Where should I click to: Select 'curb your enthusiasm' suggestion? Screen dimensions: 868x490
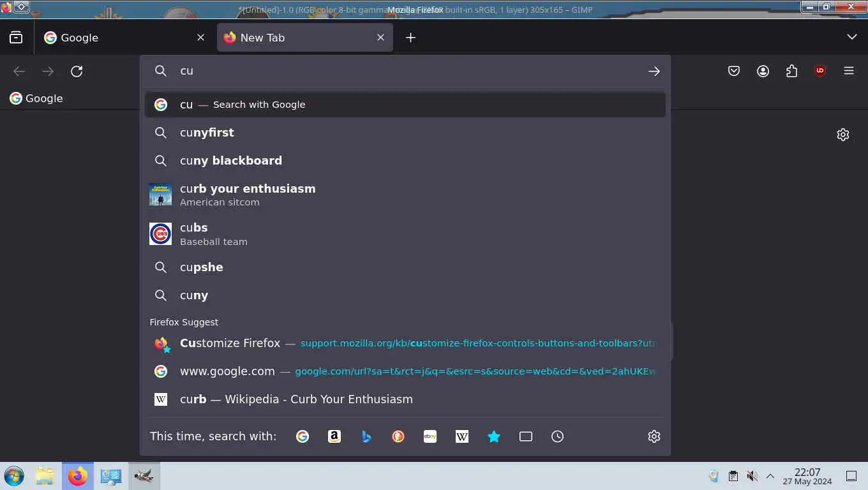pos(405,195)
